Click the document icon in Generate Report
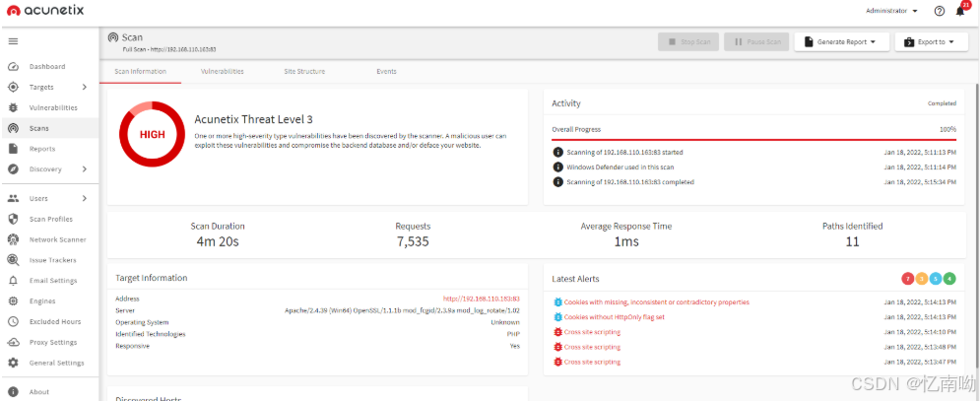 click(x=809, y=42)
